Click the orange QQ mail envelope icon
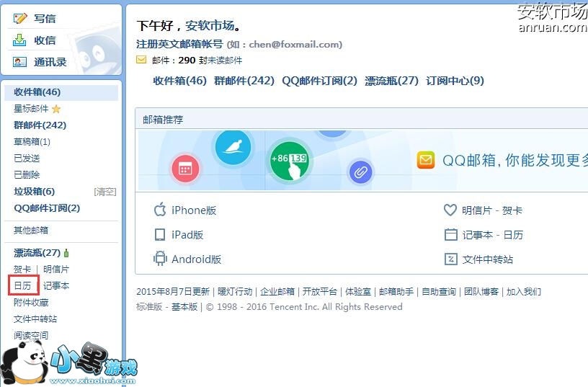The width and height of the screenshot is (588, 387). click(x=426, y=160)
